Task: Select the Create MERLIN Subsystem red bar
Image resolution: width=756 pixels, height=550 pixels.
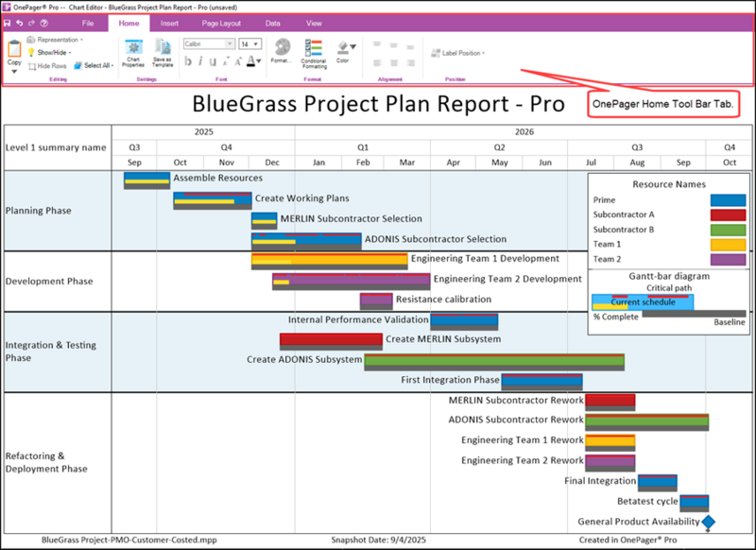Action: pyautogui.click(x=332, y=340)
